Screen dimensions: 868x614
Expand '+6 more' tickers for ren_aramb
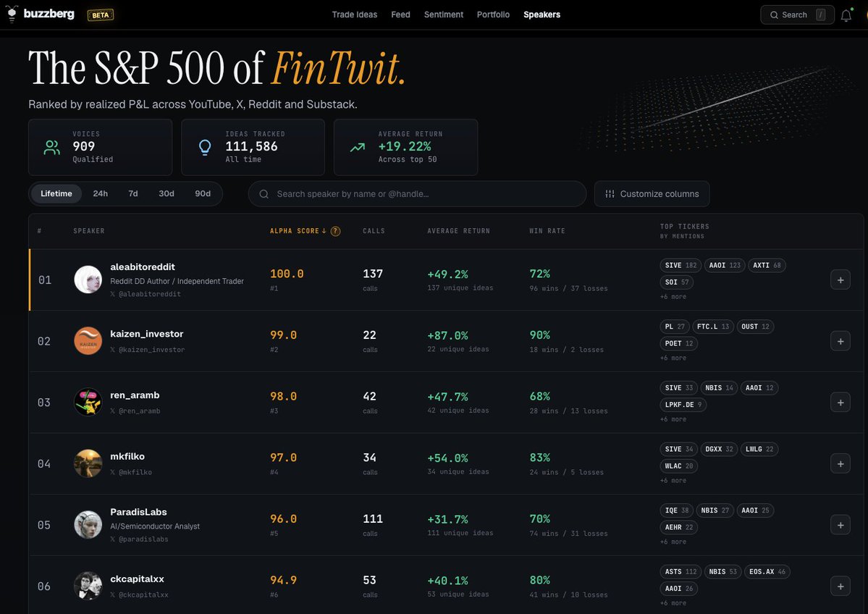tap(673, 419)
